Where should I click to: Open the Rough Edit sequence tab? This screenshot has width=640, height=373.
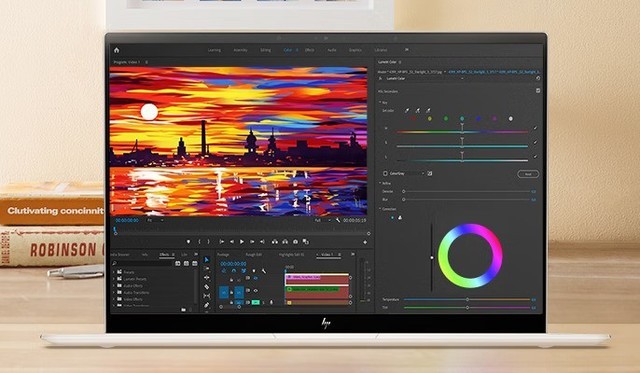[253, 255]
